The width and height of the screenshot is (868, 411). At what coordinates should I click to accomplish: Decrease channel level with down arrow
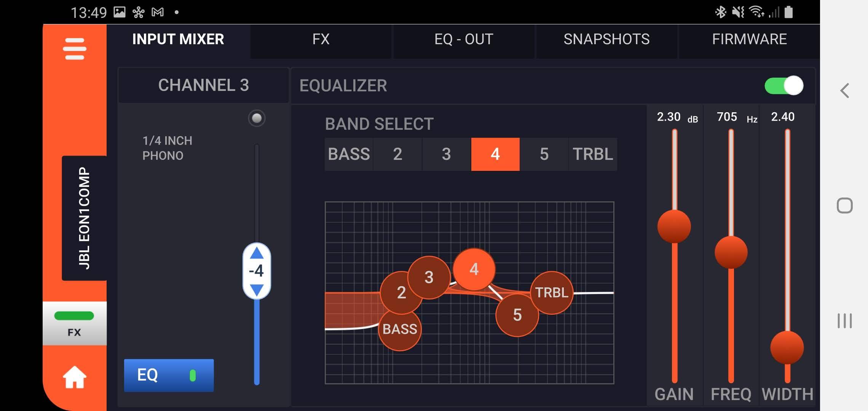(257, 290)
